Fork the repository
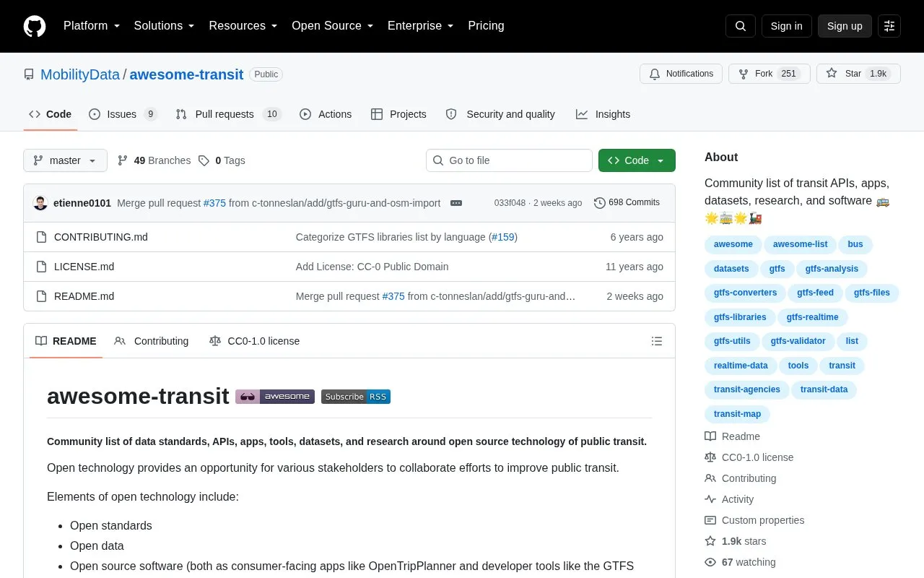Viewport: 924px width, 578px height. (x=770, y=74)
